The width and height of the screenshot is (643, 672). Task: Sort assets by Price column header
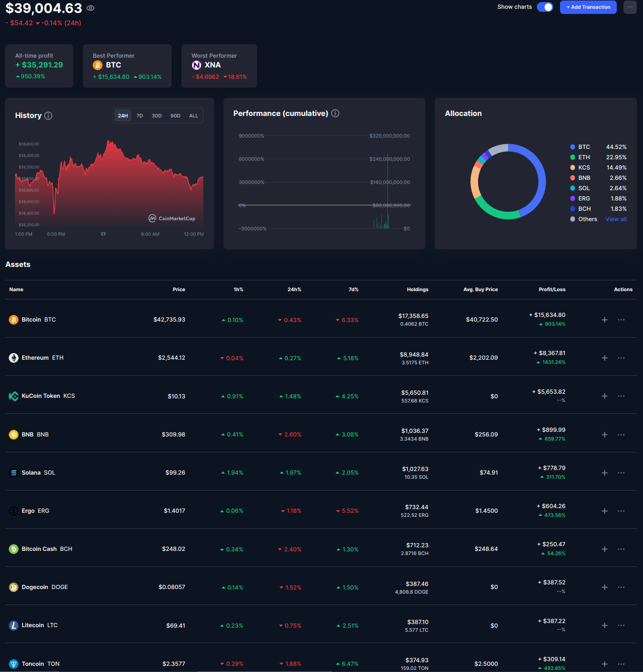[x=179, y=290]
